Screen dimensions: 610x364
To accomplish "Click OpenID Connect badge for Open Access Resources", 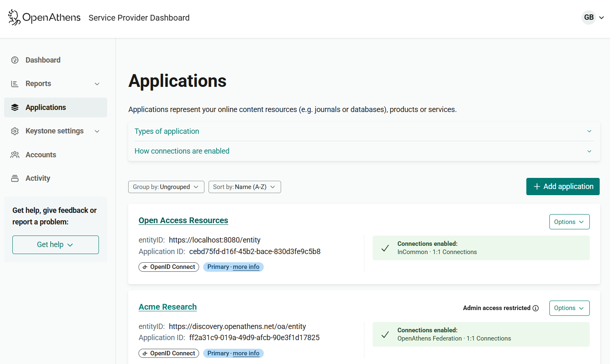I will coord(169,267).
